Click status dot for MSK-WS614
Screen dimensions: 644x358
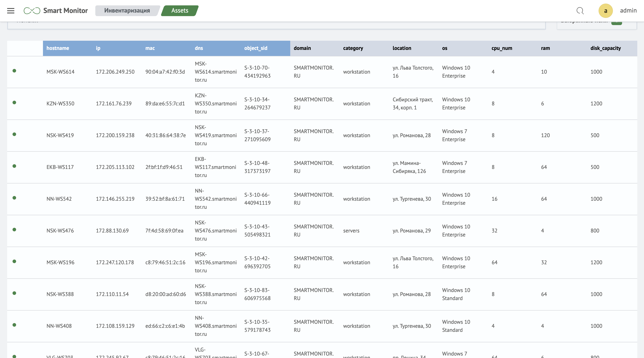point(14,71)
